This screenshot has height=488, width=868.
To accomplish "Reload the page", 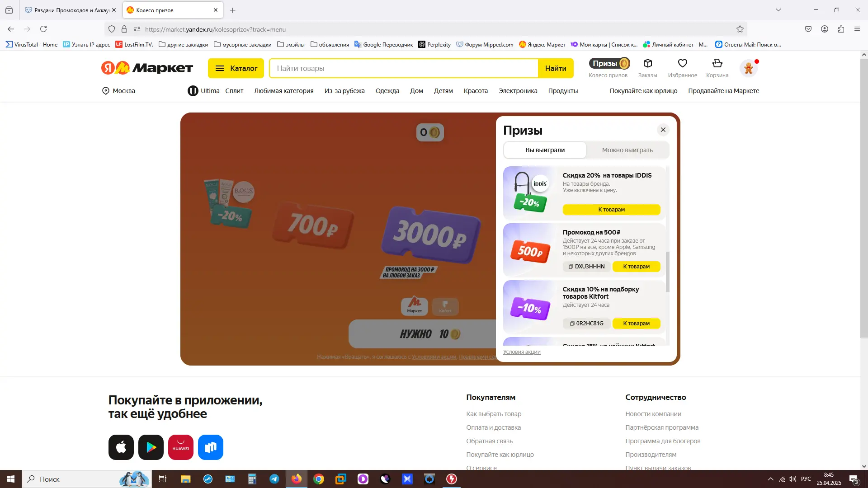I will point(43,29).
